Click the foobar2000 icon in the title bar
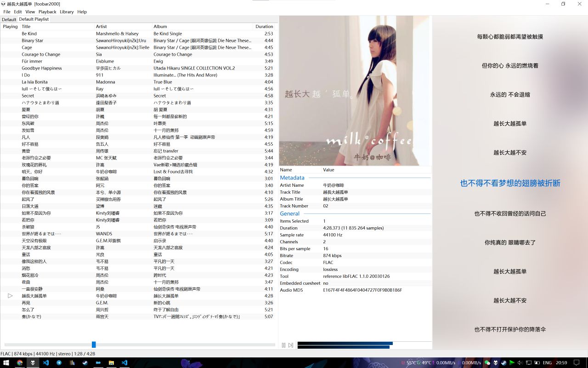The height and width of the screenshot is (368, 588). point(3,4)
